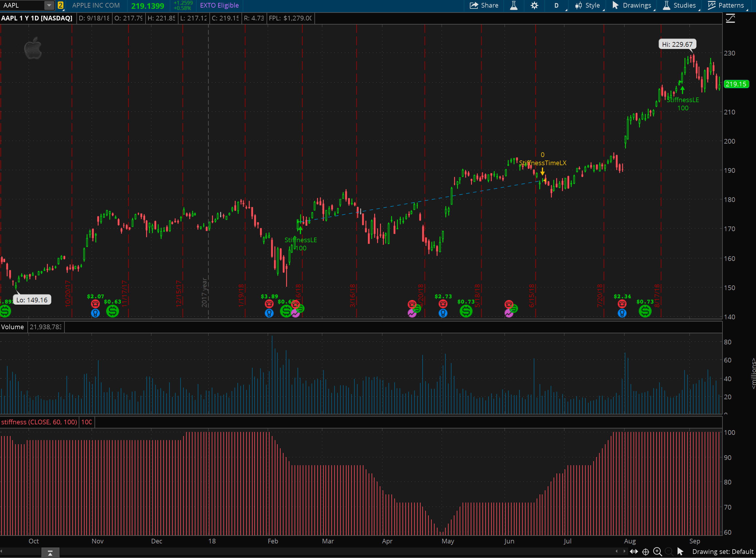The image size is (756, 558).
Task: Click the scroll-left arrow on time axis
Action: [617, 551]
